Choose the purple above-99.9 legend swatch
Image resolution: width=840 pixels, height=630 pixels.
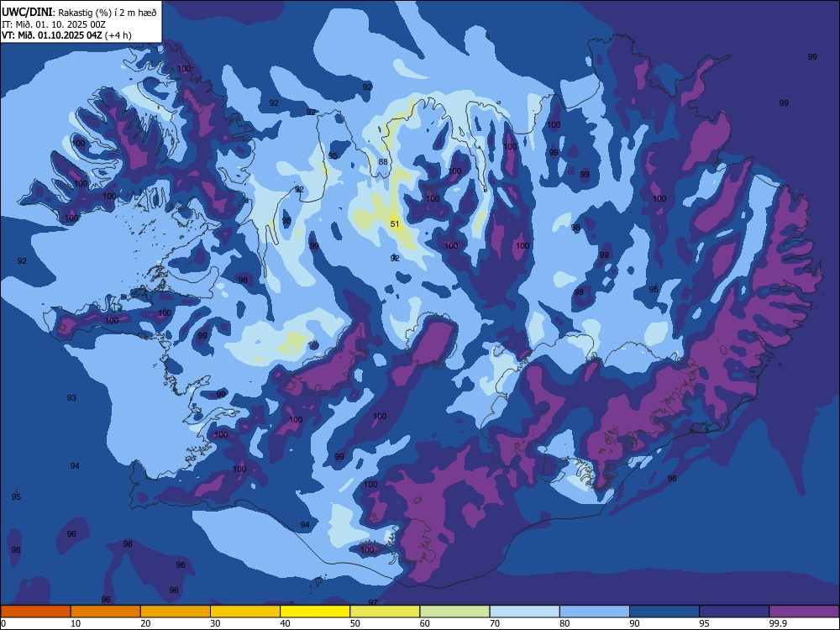(804, 612)
